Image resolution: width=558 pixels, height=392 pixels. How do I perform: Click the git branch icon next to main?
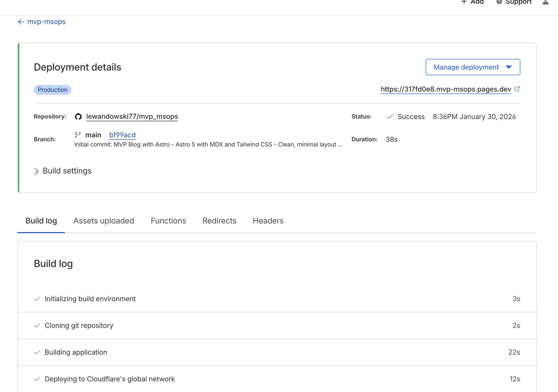pyautogui.click(x=78, y=135)
